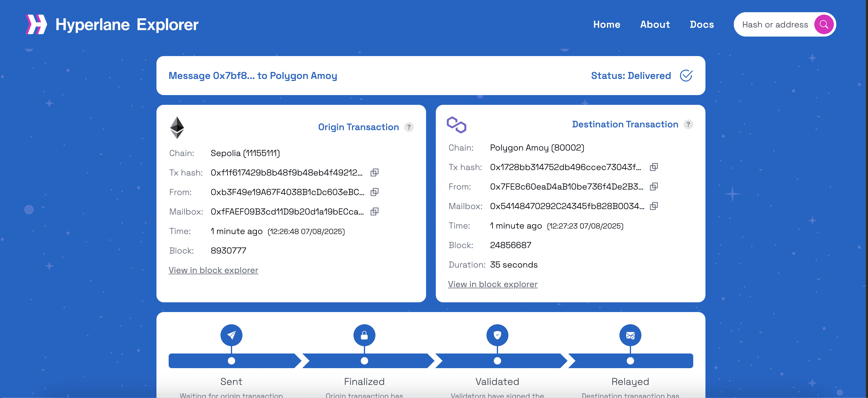Click the Finalized stage lock icon

click(364, 335)
